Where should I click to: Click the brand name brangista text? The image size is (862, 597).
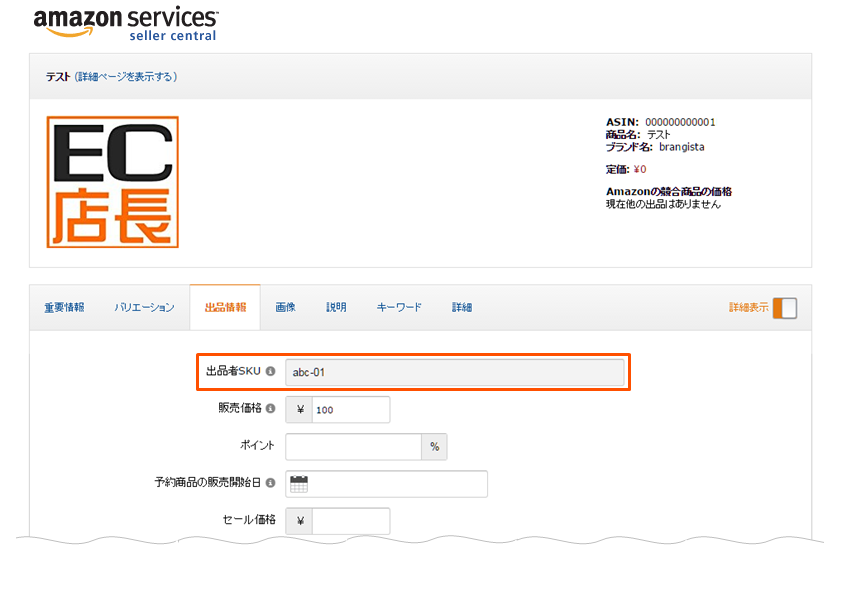[x=682, y=147]
